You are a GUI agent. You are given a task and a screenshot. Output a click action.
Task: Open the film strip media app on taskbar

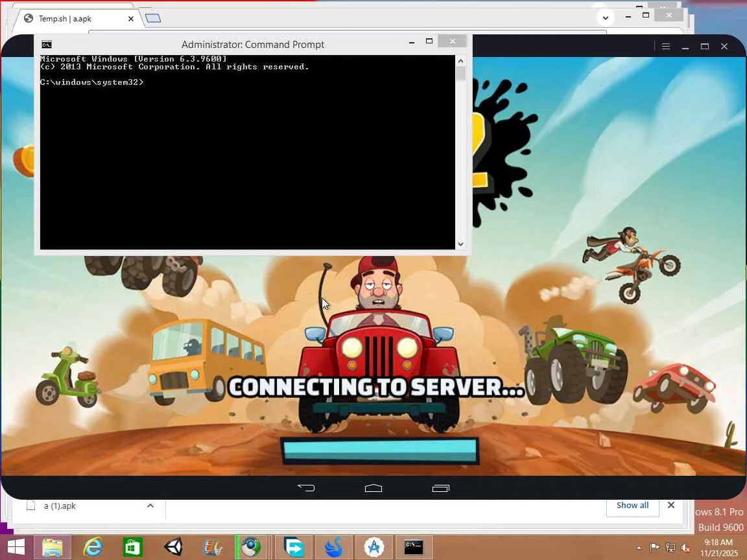pyautogui.click(x=213, y=547)
